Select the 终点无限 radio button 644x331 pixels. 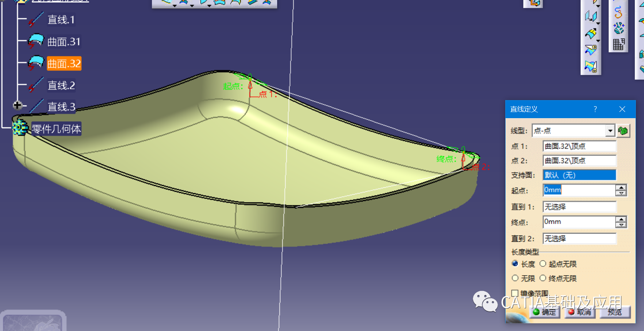click(543, 278)
